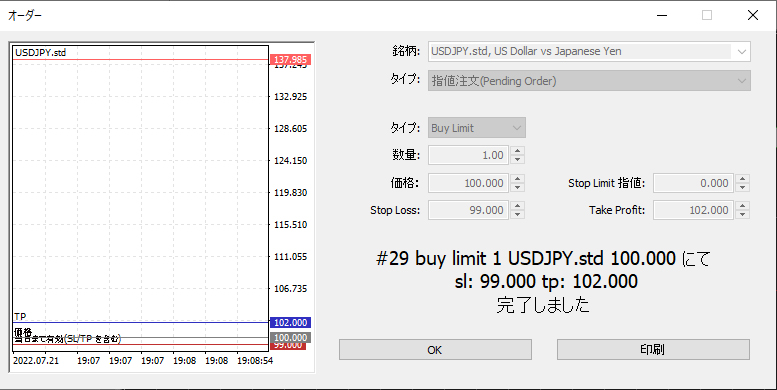Click the 数量 field showing 1.00
This screenshot has width=777, height=390.
pyautogui.click(x=469, y=155)
